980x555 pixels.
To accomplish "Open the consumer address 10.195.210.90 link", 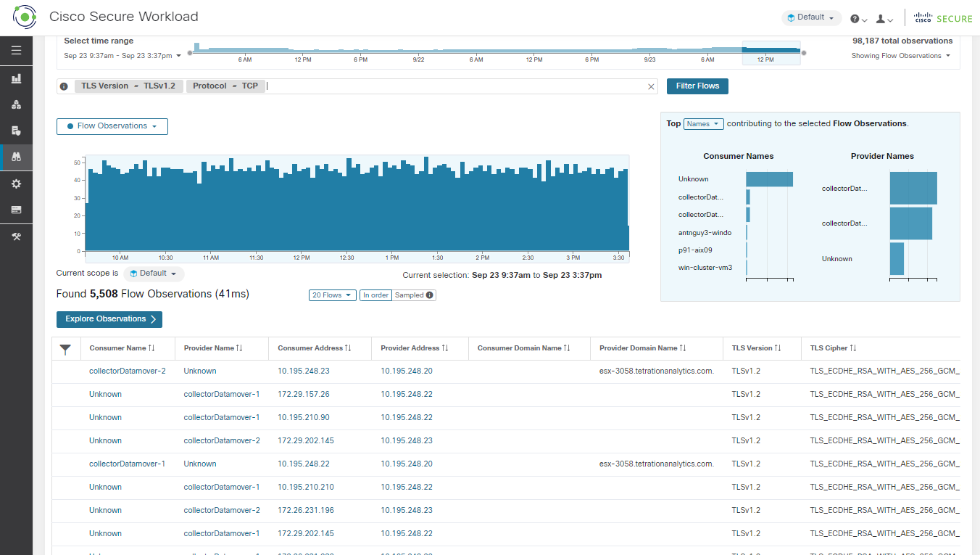I will (304, 417).
